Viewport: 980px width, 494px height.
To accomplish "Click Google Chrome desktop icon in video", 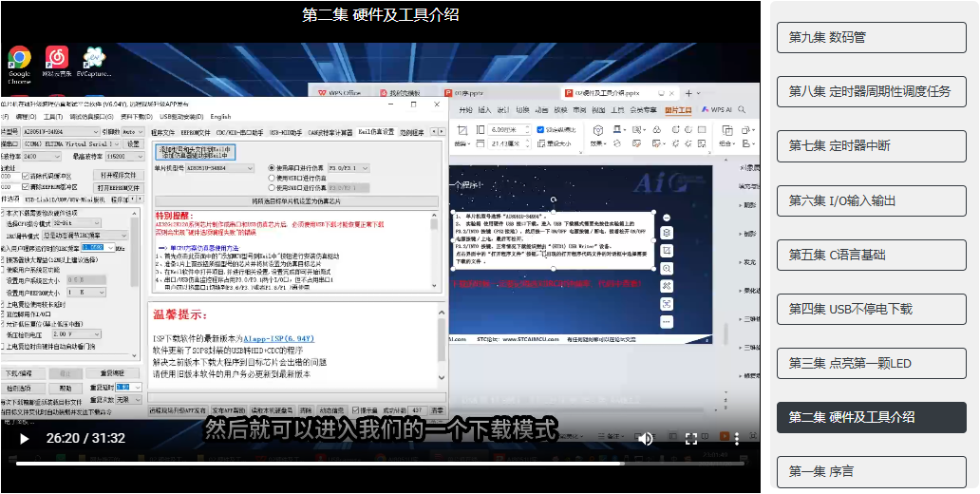I will click(x=19, y=65).
